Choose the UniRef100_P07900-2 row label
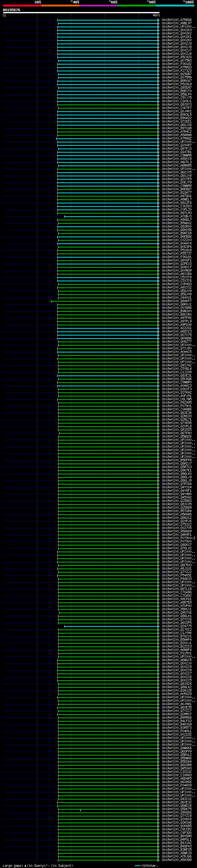Screen dimensions: 197x868 179,538
